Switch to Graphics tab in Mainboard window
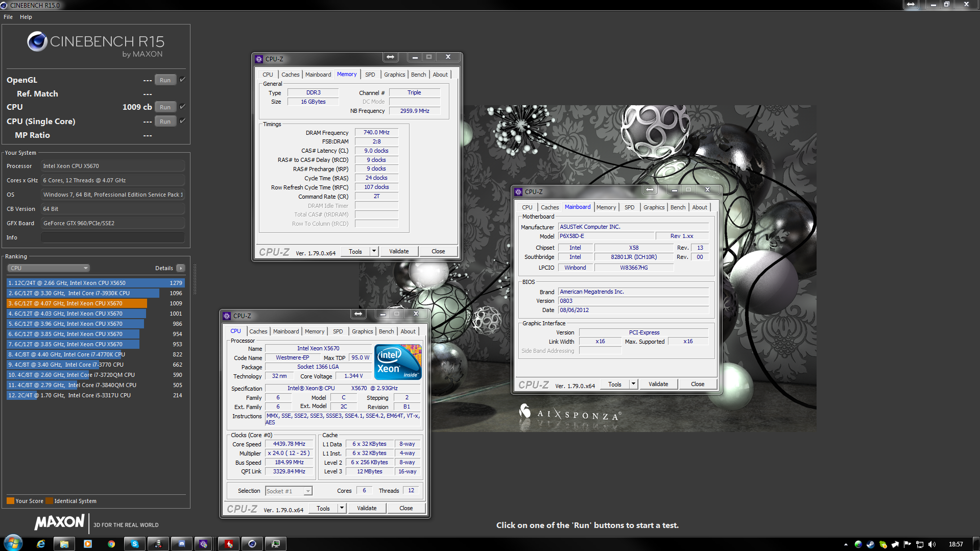Image resolution: width=980 pixels, height=551 pixels. 654,207
